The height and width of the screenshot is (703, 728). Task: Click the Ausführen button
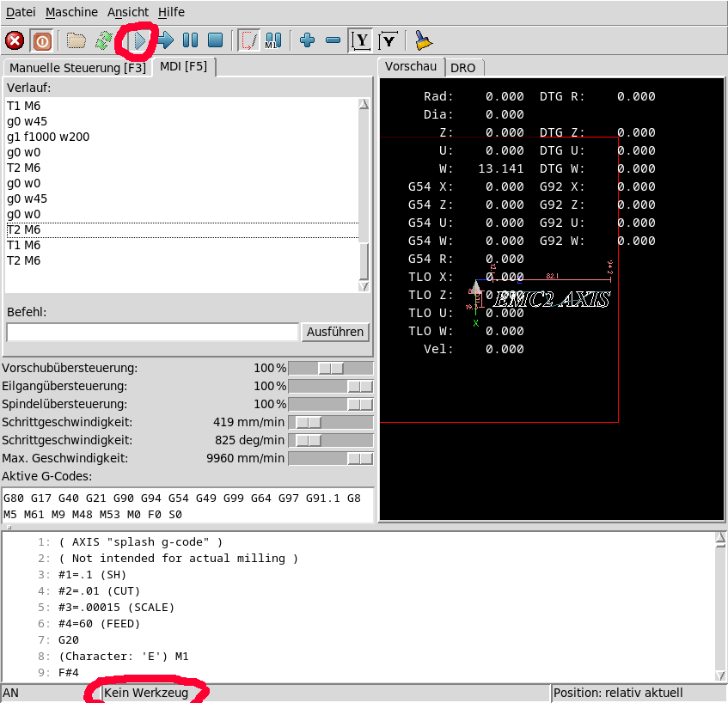point(335,332)
